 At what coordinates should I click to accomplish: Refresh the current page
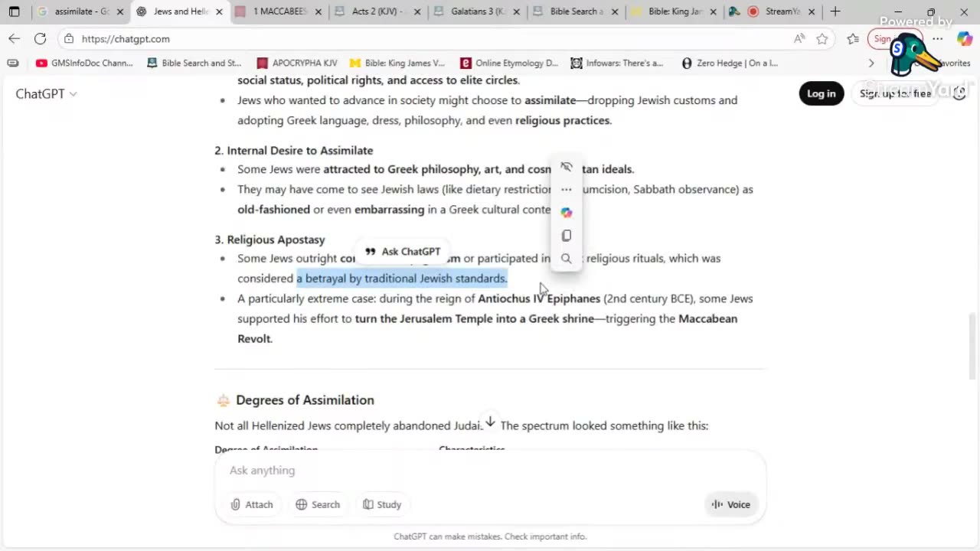click(40, 39)
